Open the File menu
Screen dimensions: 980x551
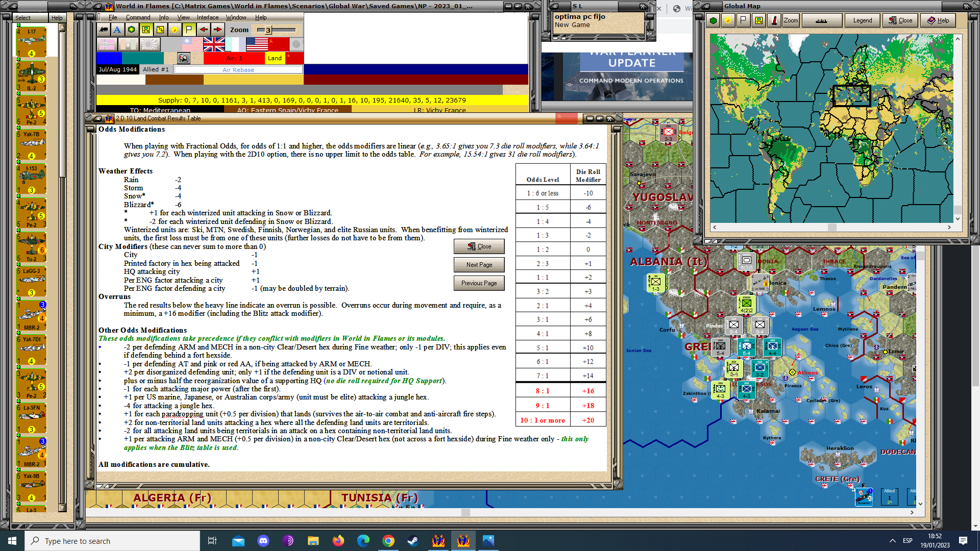pos(112,17)
